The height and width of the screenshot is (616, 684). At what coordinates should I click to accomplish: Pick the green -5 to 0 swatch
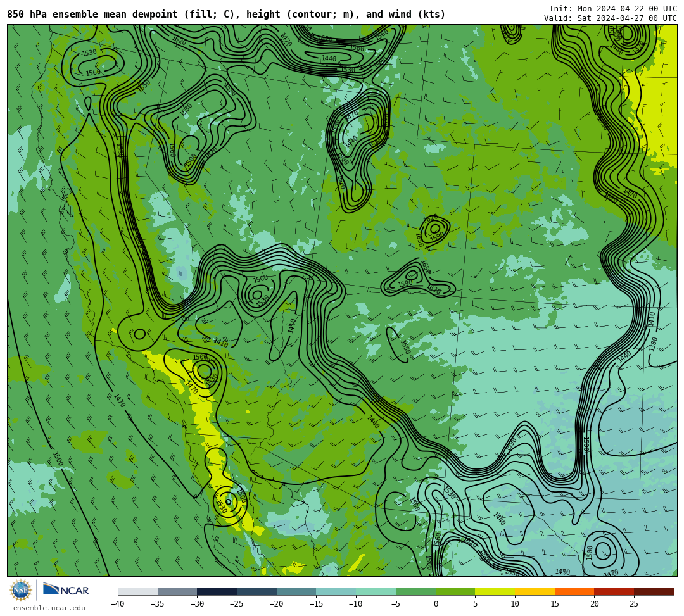pyautogui.click(x=415, y=591)
